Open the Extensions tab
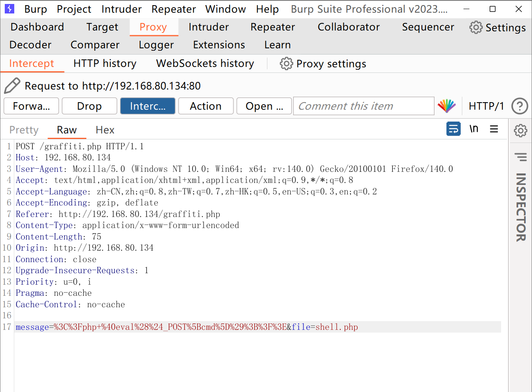This screenshot has width=532, height=392. [x=219, y=45]
